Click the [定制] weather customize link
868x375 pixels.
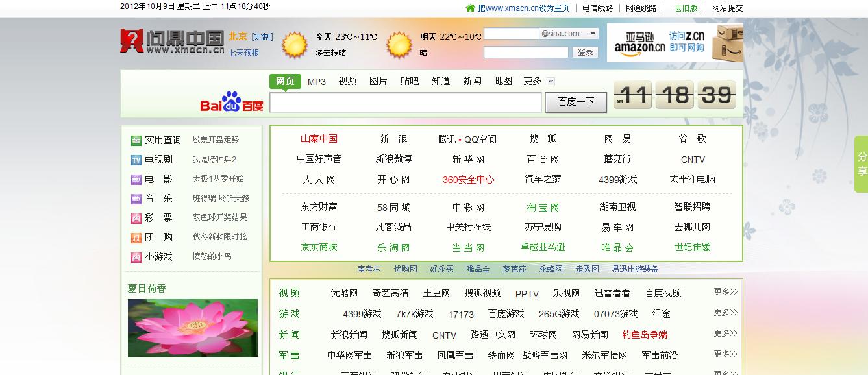pos(262,37)
